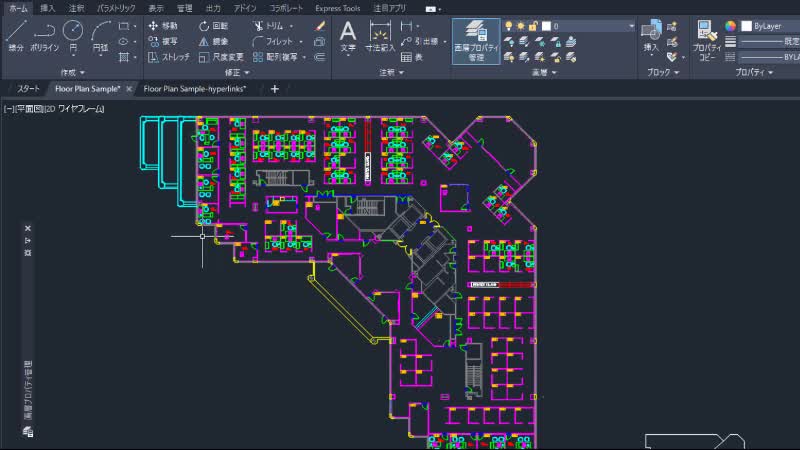Select the Rectangle draw tool
The image size is (800, 450).
pos(123,26)
